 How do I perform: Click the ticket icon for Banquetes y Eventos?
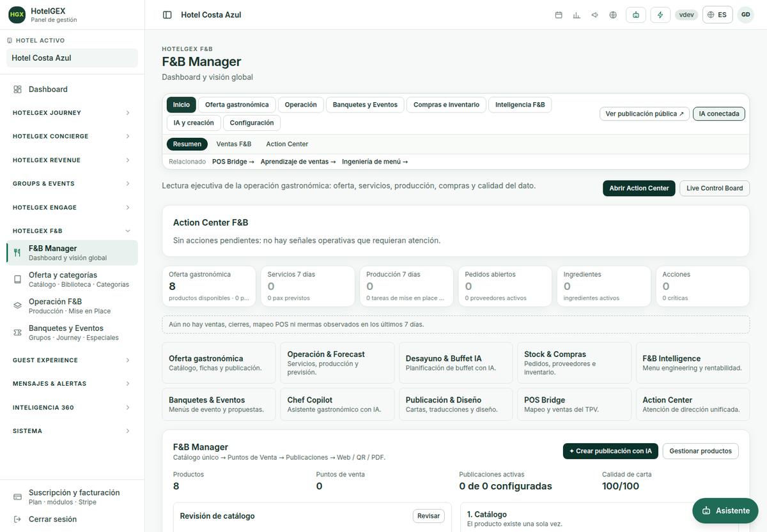coord(18,332)
